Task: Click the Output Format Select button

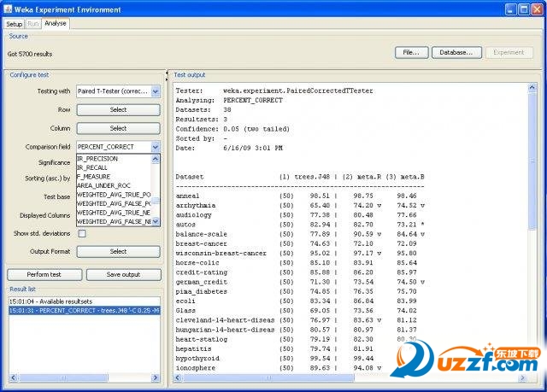Action: pyautogui.click(x=118, y=252)
